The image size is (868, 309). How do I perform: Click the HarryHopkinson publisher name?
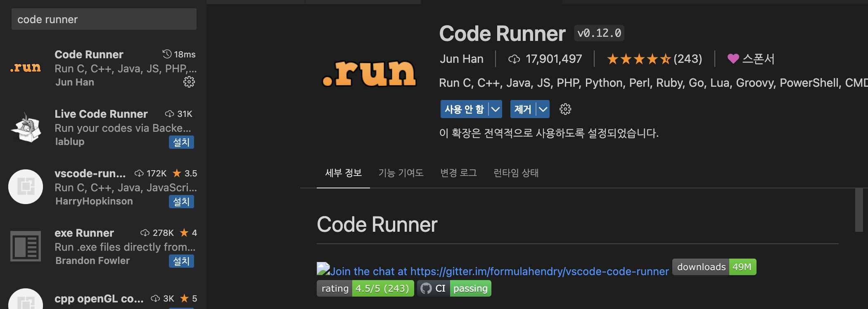pyautogui.click(x=94, y=201)
